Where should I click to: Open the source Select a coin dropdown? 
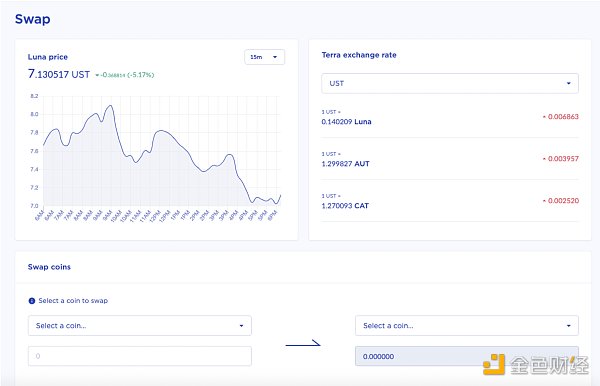[140, 326]
